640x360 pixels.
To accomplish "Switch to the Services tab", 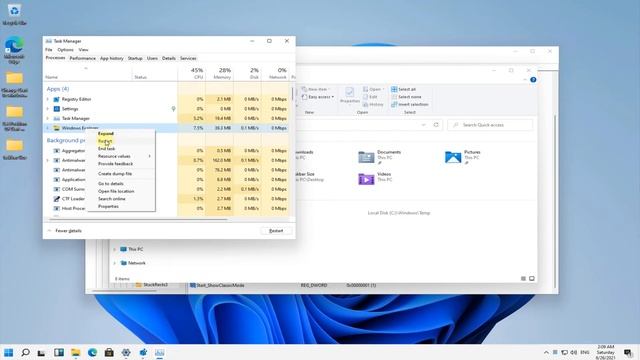I will pos(188,58).
